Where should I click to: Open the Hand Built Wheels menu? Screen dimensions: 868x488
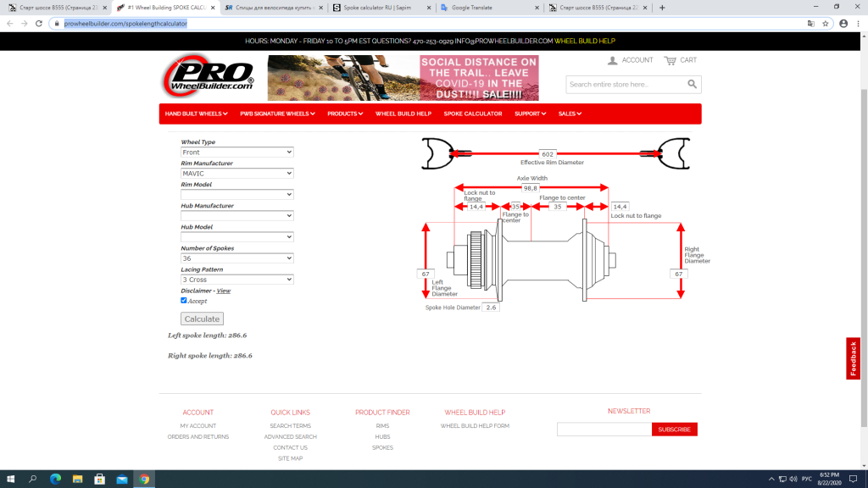click(x=197, y=114)
